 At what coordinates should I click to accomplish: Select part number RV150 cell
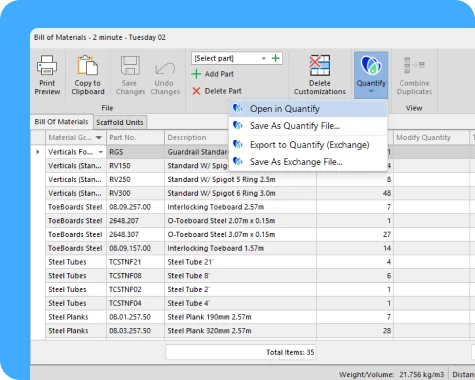coord(135,166)
